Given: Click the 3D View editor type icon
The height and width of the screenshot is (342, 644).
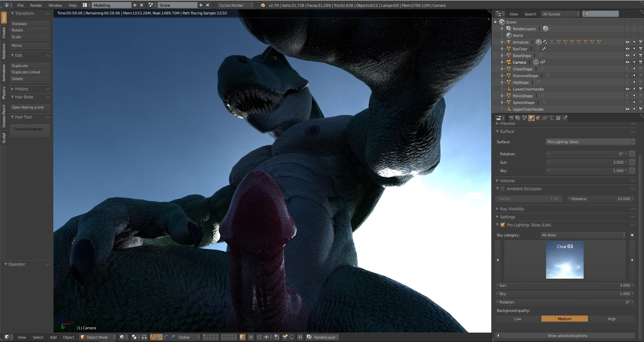Looking at the screenshot, I should (7, 337).
